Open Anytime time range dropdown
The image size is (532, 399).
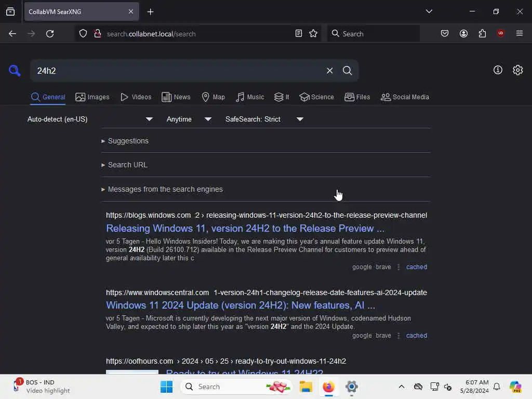click(189, 119)
